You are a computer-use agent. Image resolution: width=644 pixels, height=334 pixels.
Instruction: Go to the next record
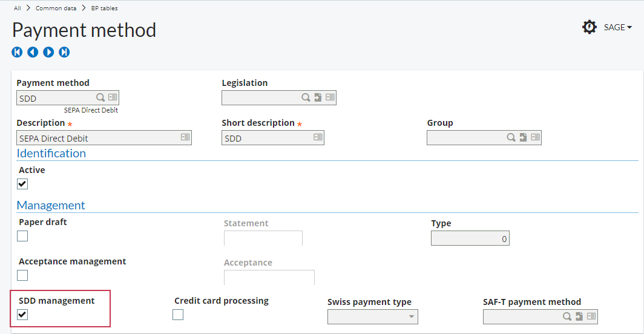pyautogui.click(x=48, y=52)
